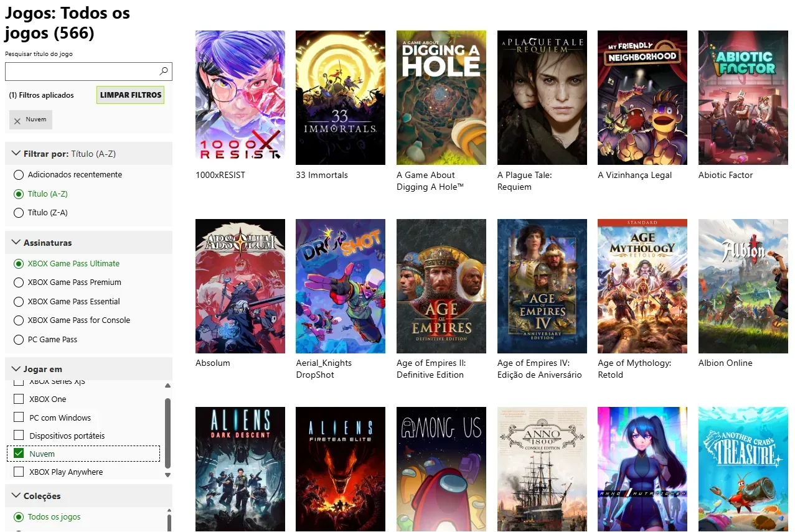Open the Abiotic Factor game cover
This screenshot has width=795, height=532.
[x=743, y=98]
